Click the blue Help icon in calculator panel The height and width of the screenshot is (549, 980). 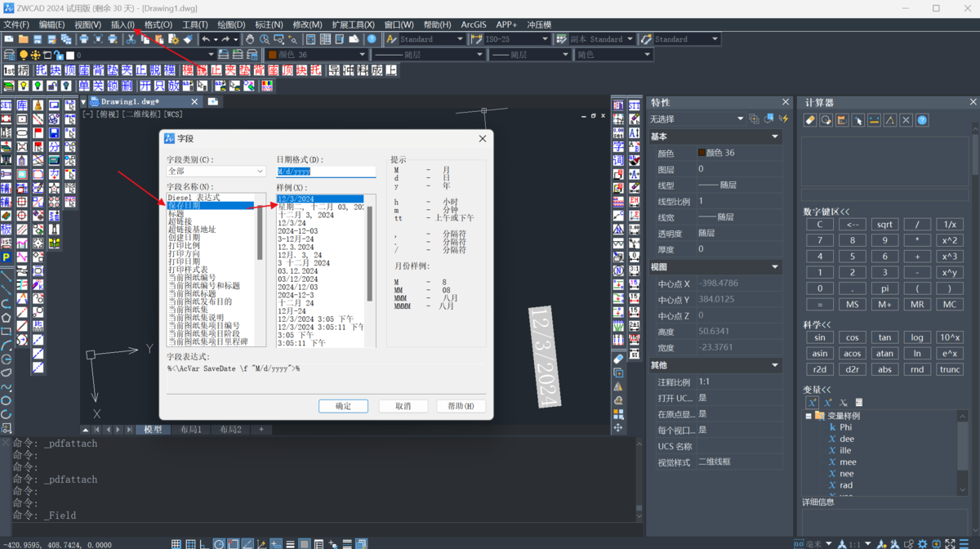[922, 120]
